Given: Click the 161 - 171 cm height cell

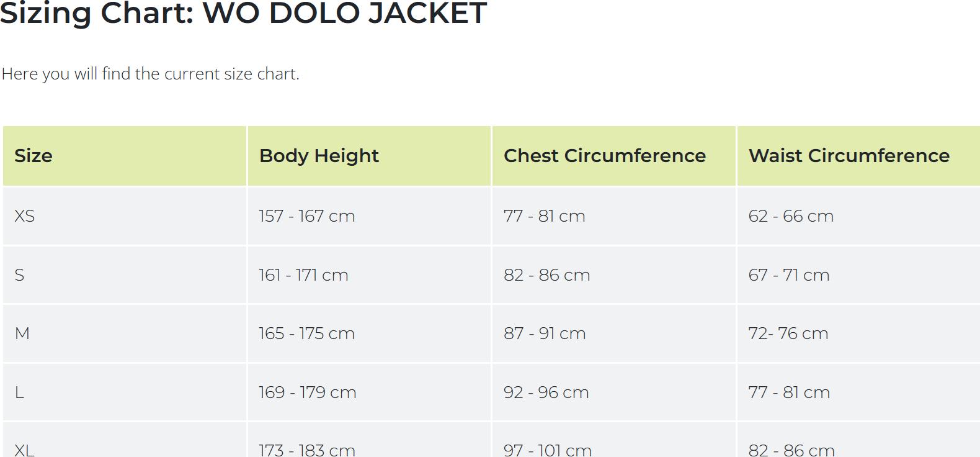Looking at the screenshot, I should (x=303, y=275).
